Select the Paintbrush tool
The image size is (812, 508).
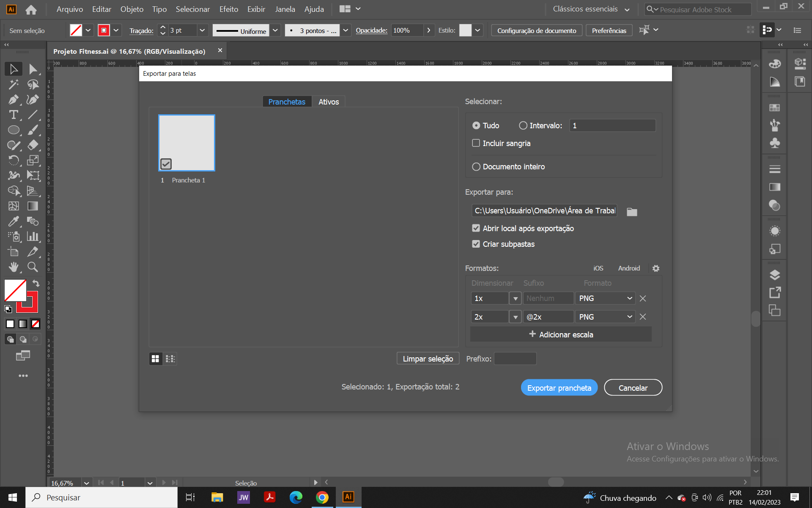click(33, 130)
